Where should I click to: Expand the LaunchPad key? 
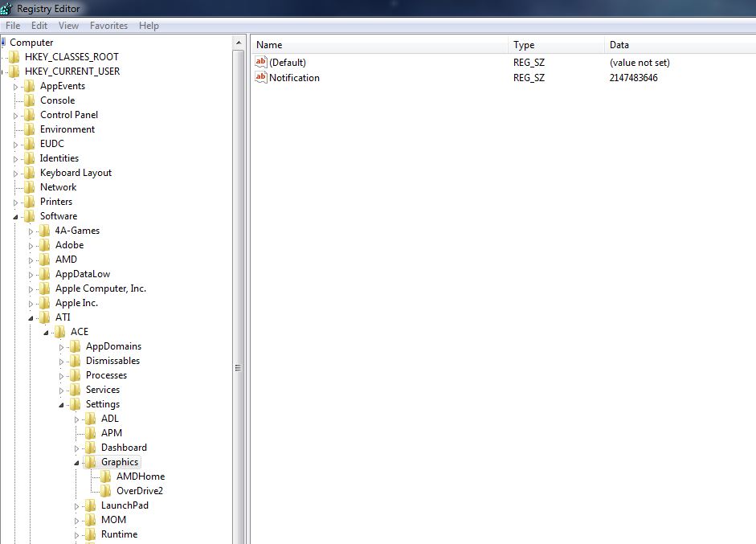point(76,507)
